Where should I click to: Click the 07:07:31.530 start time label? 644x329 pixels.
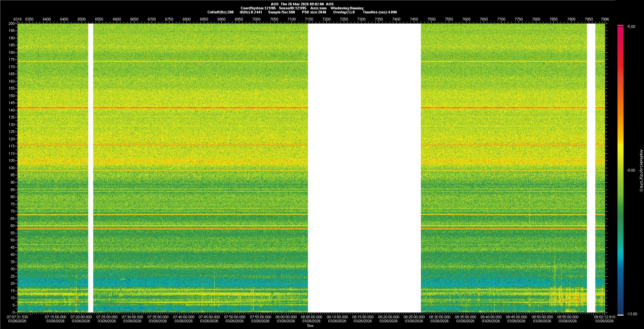17,317
